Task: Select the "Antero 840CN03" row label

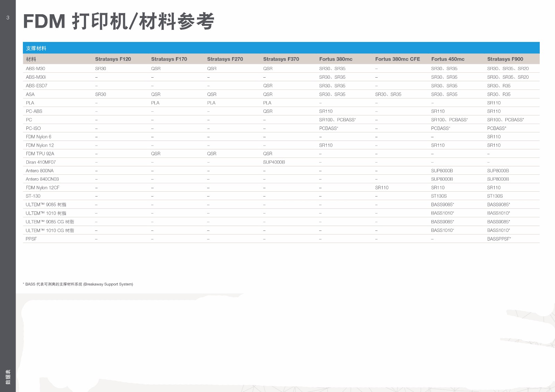Action: [x=42, y=179]
